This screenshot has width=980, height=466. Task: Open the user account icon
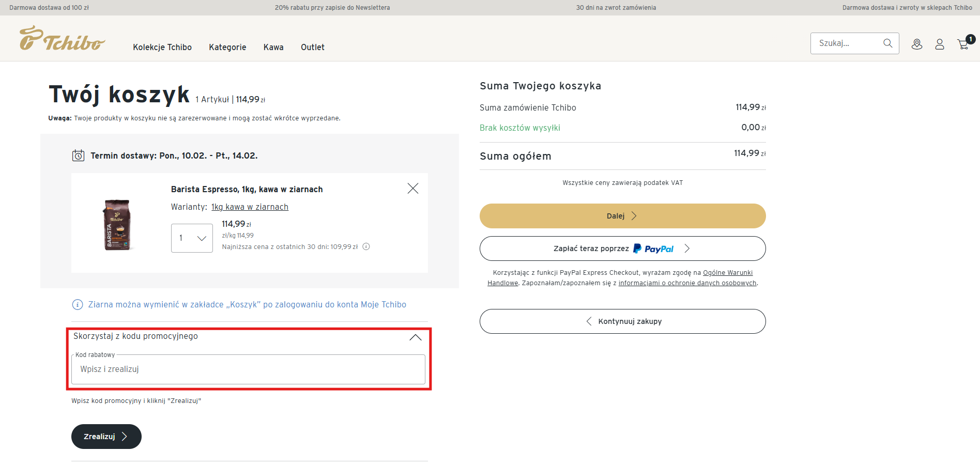[x=940, y=44]
